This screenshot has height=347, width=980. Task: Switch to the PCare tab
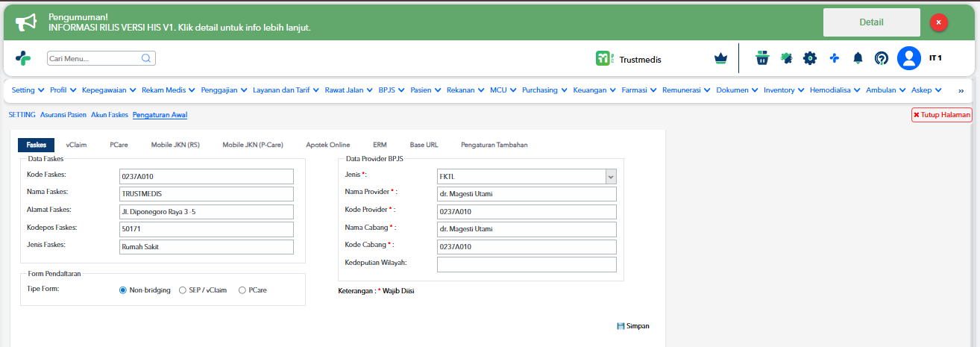coord(119,145)
